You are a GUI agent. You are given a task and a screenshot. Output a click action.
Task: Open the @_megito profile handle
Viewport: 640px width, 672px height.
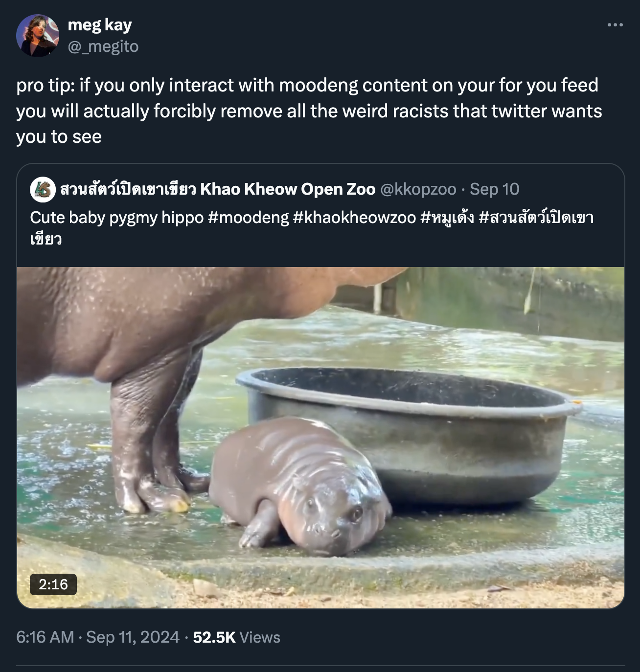pyautogui.click(x=104, y=47)
